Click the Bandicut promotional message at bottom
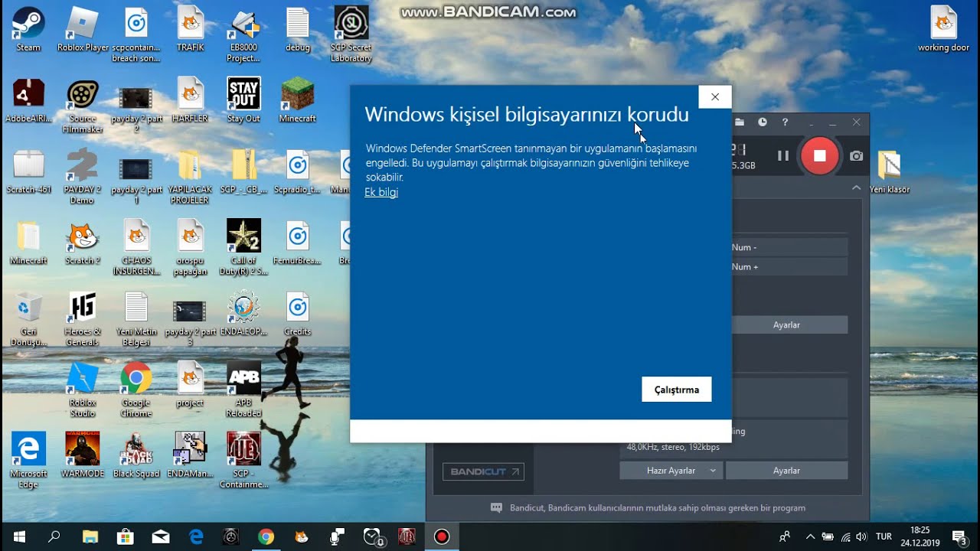This screenshot has height=551, width=980. [647, 507]
